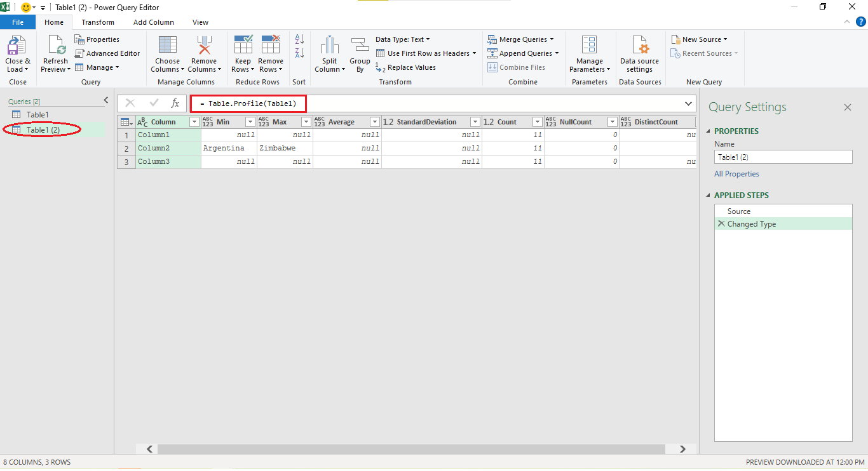Collapse the APPLIED STEPS section
The image size is (868, 471).
pos(709,196)
